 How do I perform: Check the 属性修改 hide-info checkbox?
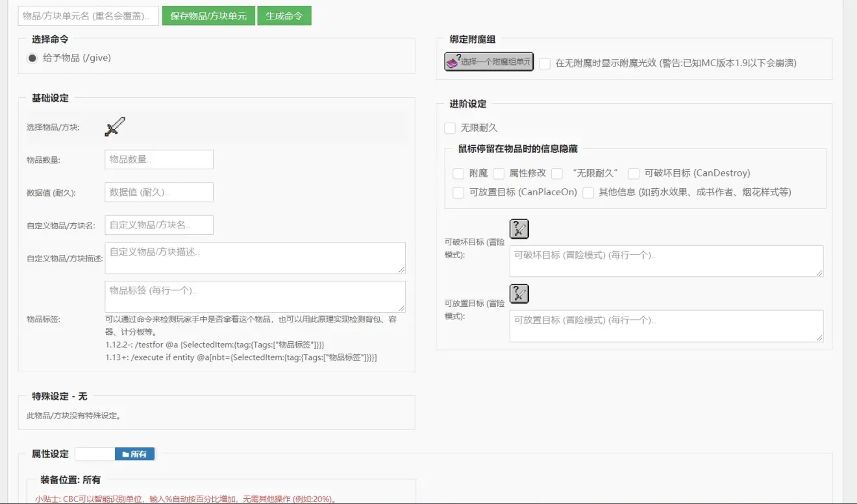tap(499, 174)
